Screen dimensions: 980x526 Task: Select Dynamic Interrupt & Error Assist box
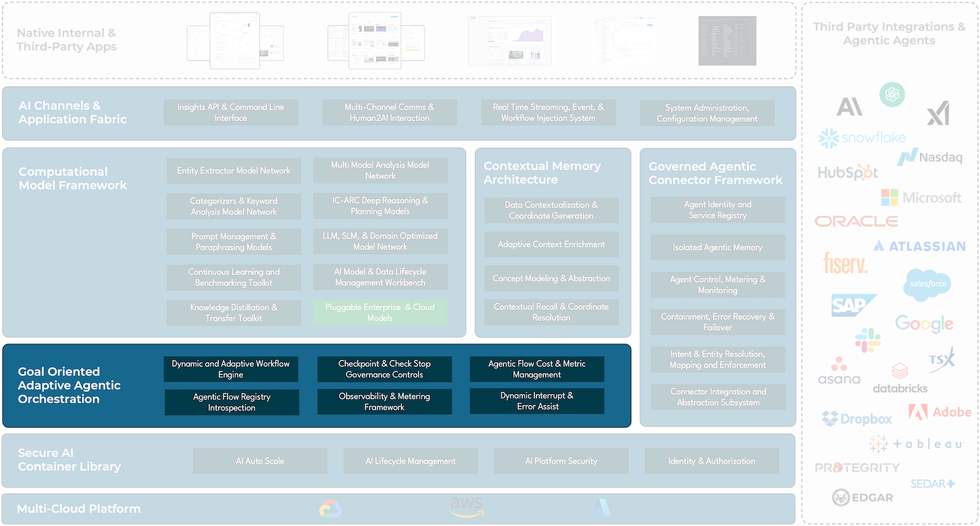pos(537,401)
